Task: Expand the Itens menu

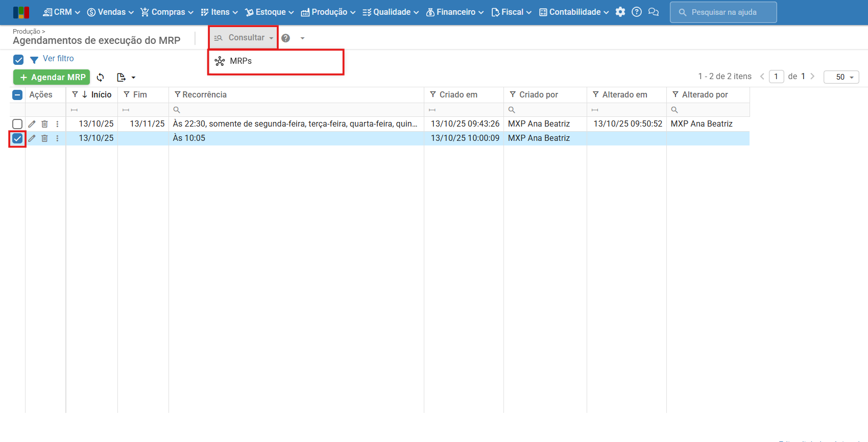Action: pos(220,12)
